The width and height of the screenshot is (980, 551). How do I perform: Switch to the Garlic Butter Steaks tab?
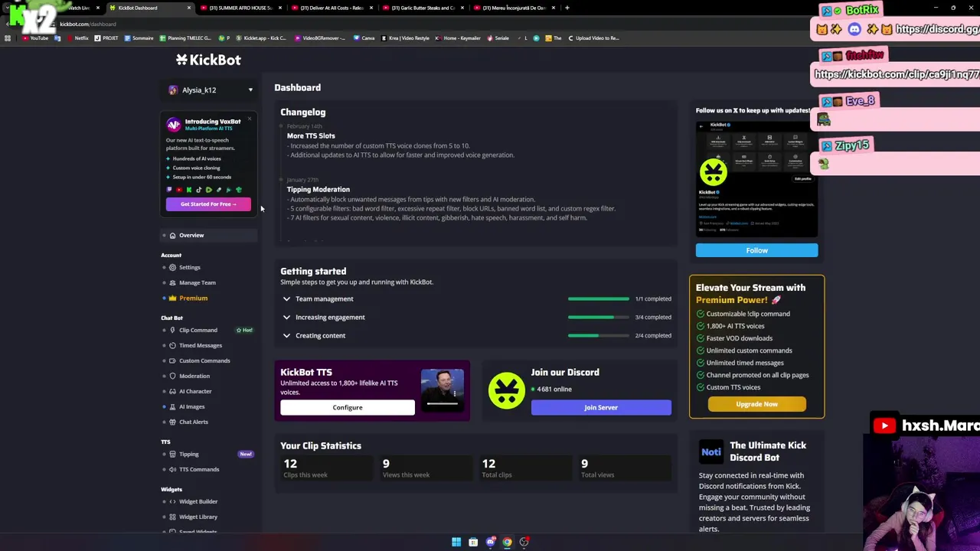[x=422, y=8]
